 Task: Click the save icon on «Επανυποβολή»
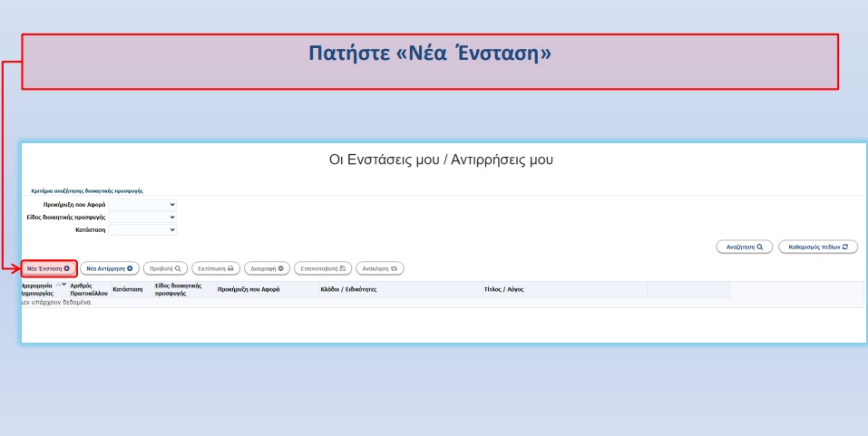[x=342, y=268]
